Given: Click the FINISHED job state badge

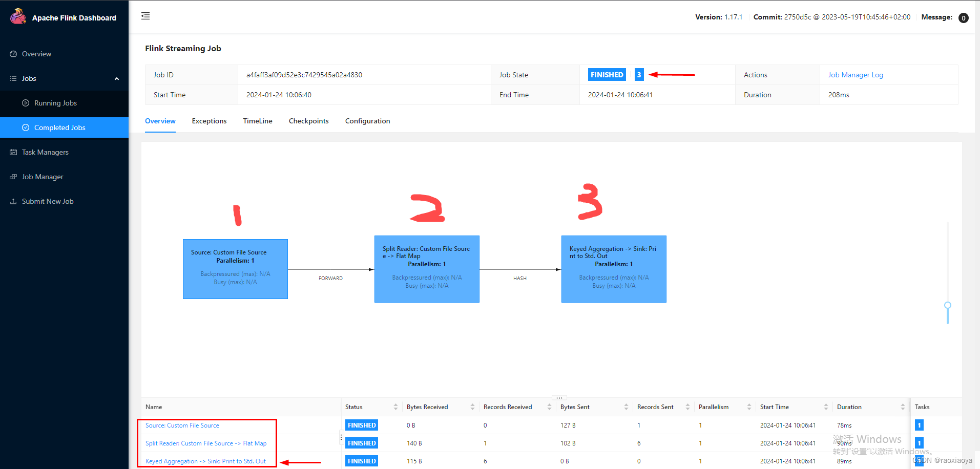Looking at the screenshot, I should tap(607, 75).
